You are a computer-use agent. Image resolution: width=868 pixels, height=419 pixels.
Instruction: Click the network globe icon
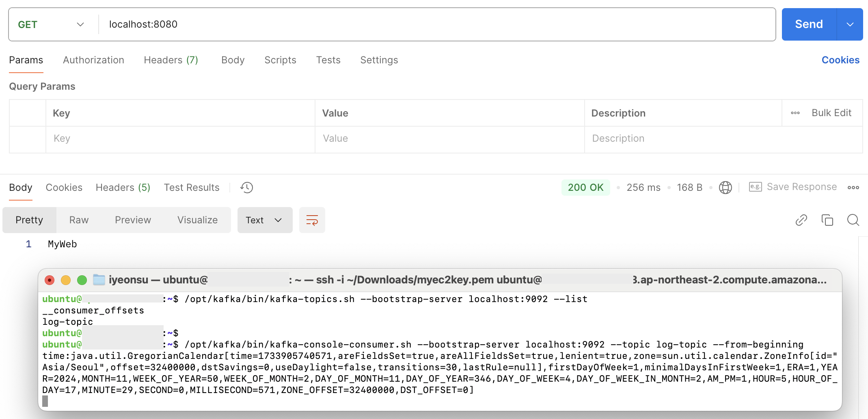coord(725,188)
